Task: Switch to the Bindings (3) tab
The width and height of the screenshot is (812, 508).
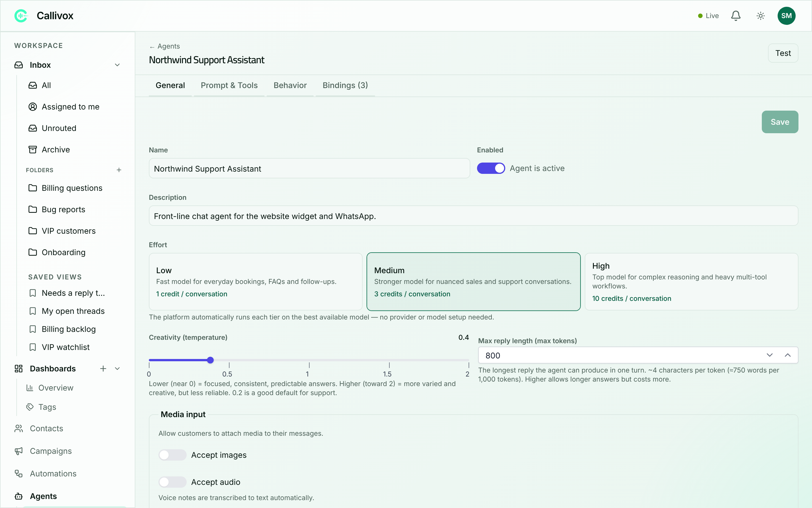Action: [345, 85]
